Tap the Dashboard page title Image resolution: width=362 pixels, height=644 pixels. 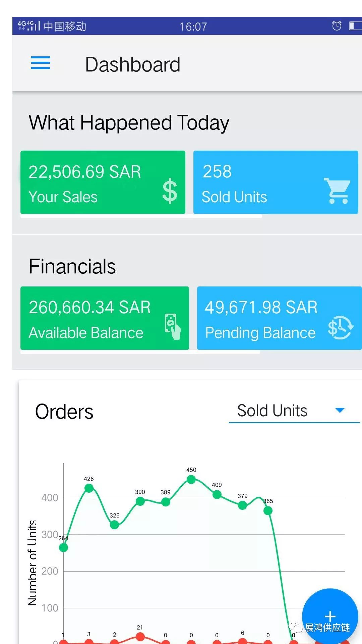point(133,64)
